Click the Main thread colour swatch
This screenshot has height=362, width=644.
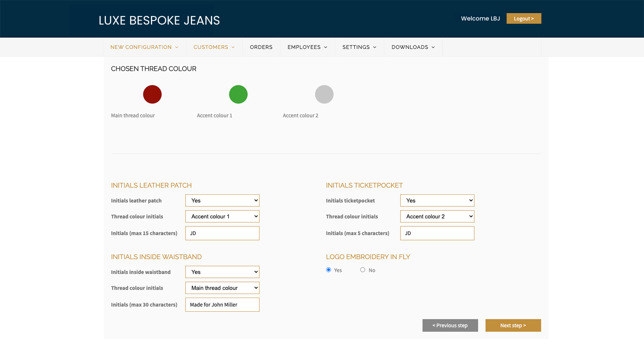pyautogui.click(x=152, y=94)
